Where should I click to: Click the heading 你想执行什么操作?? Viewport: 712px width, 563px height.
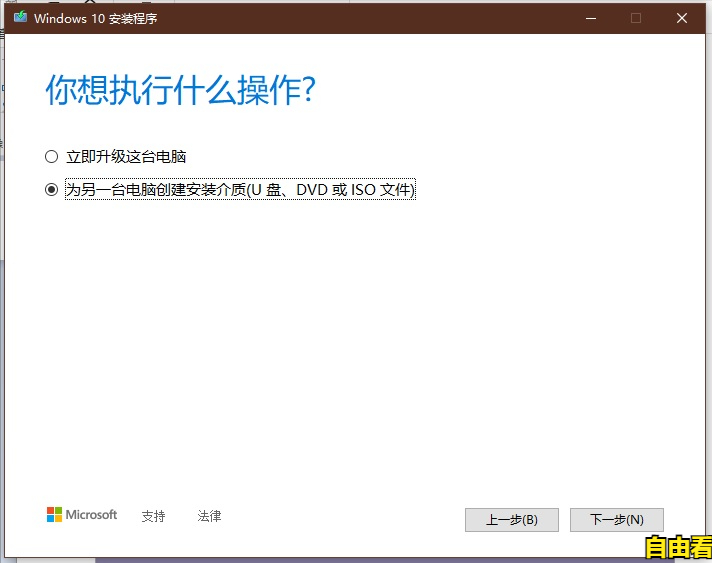pos(181,90)
